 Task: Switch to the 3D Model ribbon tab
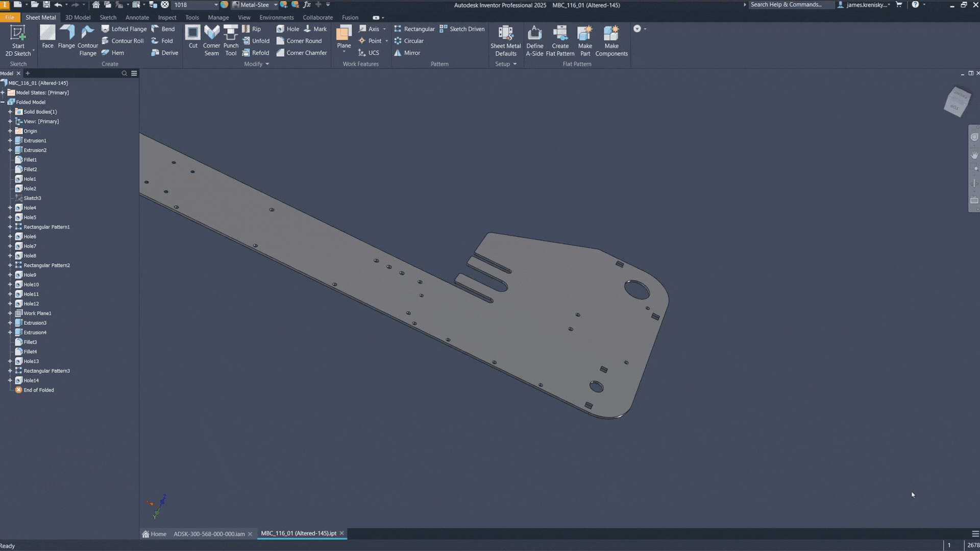(x=78, y=17)
